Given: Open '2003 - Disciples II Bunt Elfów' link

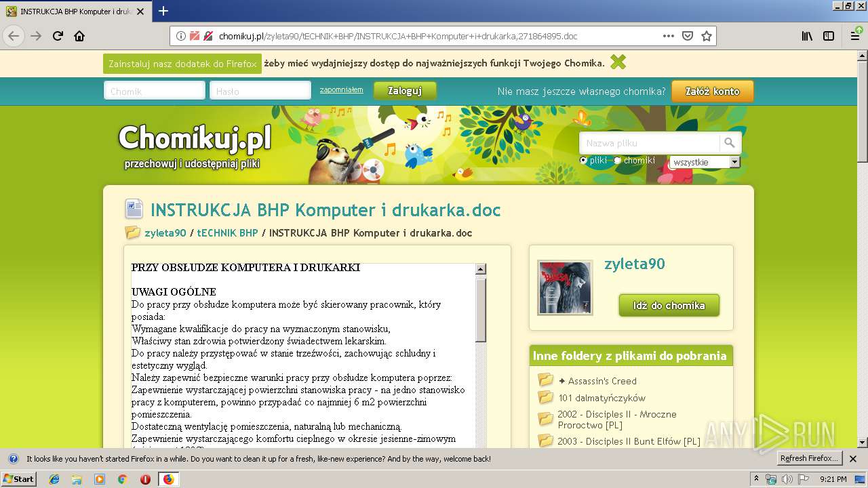Looking at the screenshot, I should 629,441.
